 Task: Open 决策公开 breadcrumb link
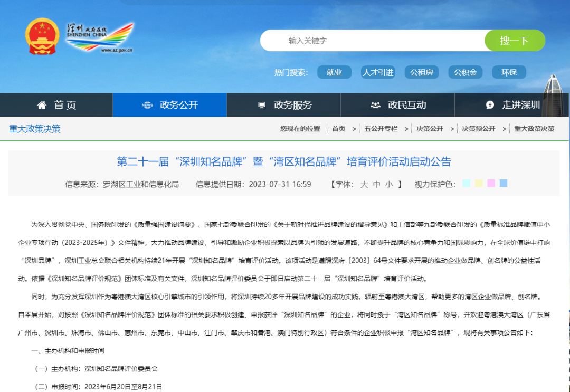[430, 129]
